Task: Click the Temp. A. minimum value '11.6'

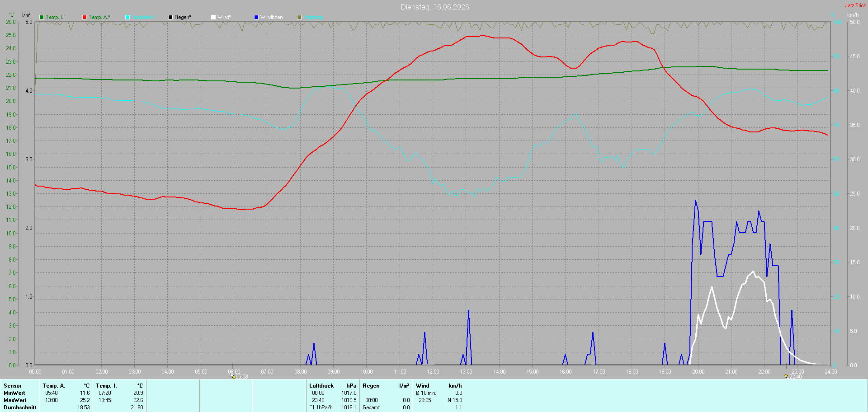Action: (x=85, y=393)
